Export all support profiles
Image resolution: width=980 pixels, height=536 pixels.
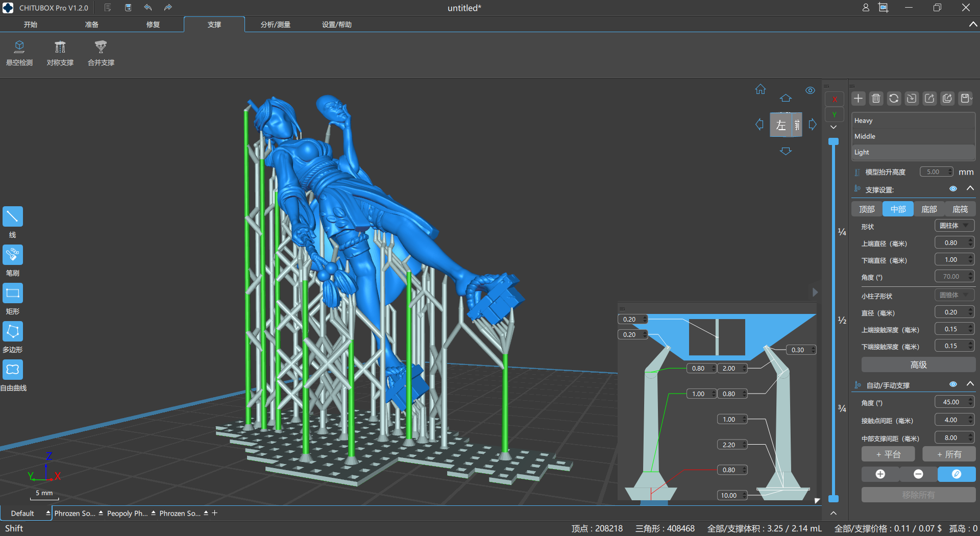[x=947, y=99]
